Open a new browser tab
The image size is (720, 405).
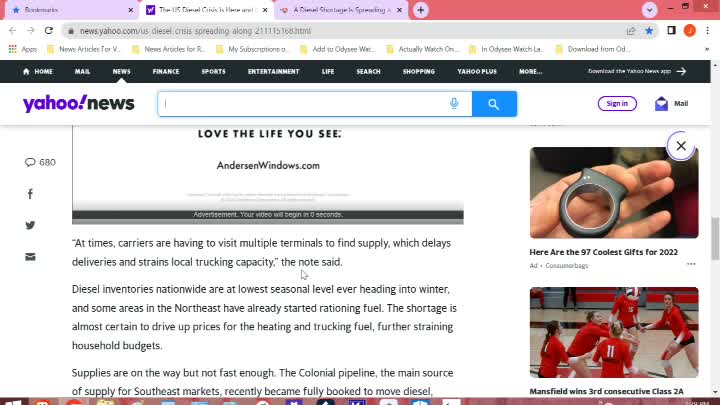coord(421,10)
